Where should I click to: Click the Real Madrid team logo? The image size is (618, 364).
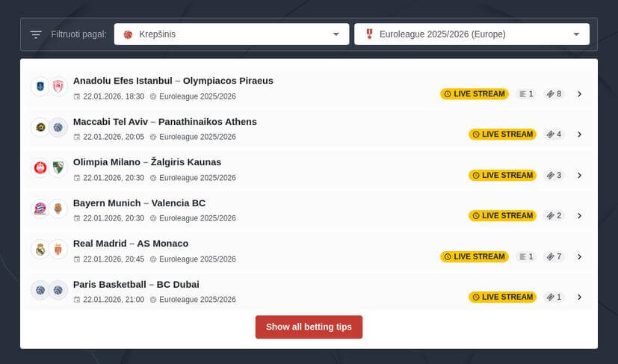(40, 250)
